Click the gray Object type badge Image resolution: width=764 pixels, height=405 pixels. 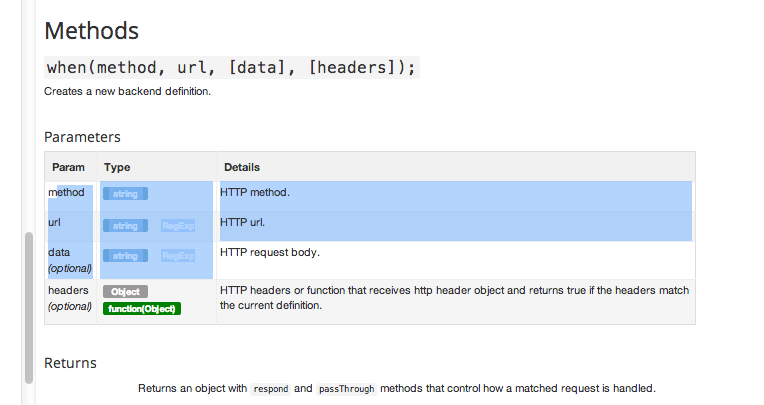(x=125, y=291)
